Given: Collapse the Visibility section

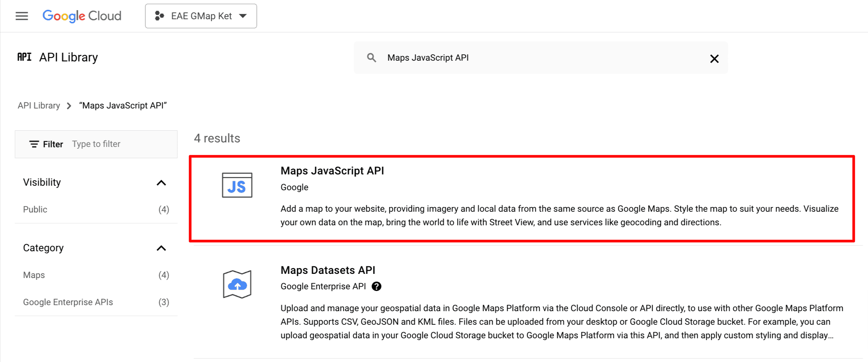Looking at the screenshot, I should 161,183.
